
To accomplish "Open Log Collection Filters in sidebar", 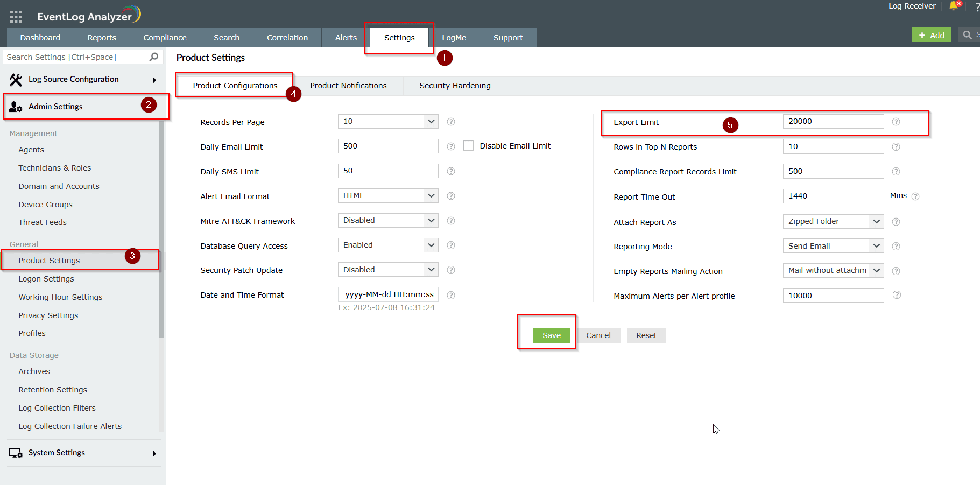I will (x=57, y=408).
